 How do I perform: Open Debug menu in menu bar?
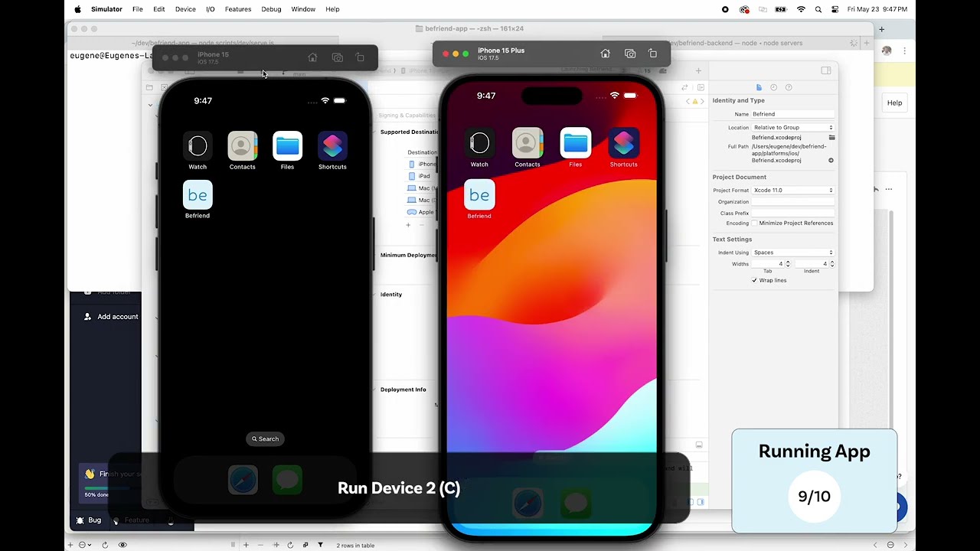tap(271, 9)
